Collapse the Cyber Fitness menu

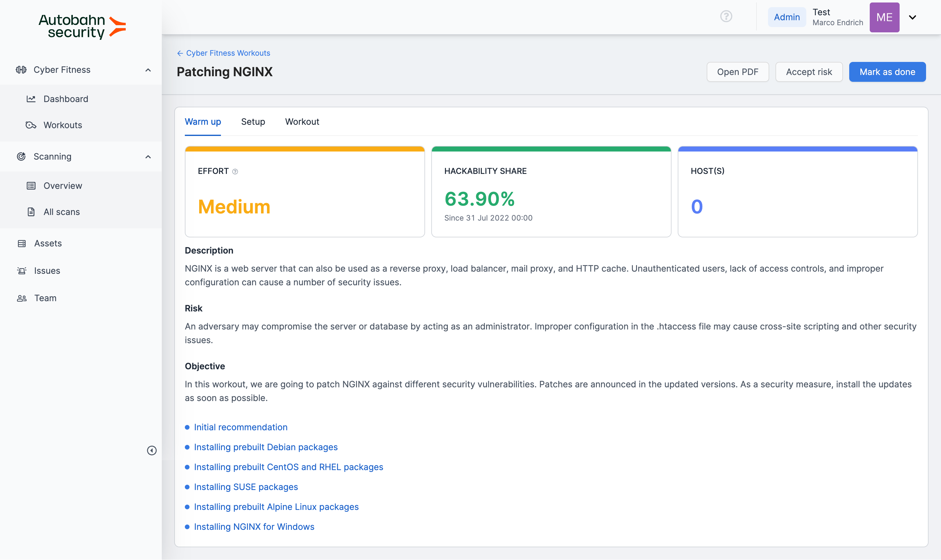pos(148,70)
